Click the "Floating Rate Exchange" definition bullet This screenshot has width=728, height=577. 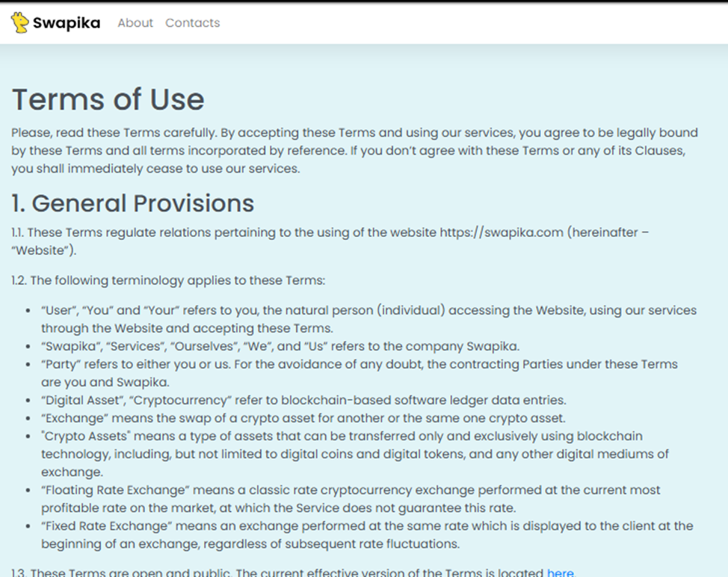tap(351, 499)
